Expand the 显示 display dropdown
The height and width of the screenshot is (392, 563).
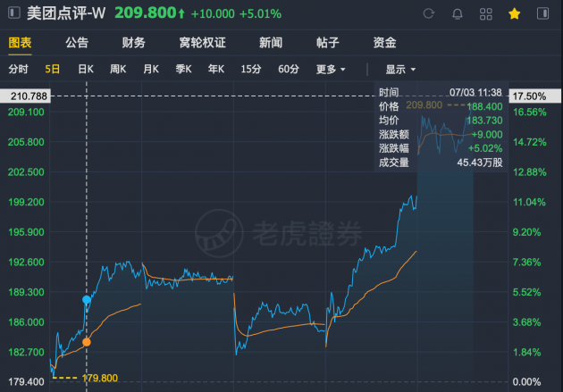point(400,70)
